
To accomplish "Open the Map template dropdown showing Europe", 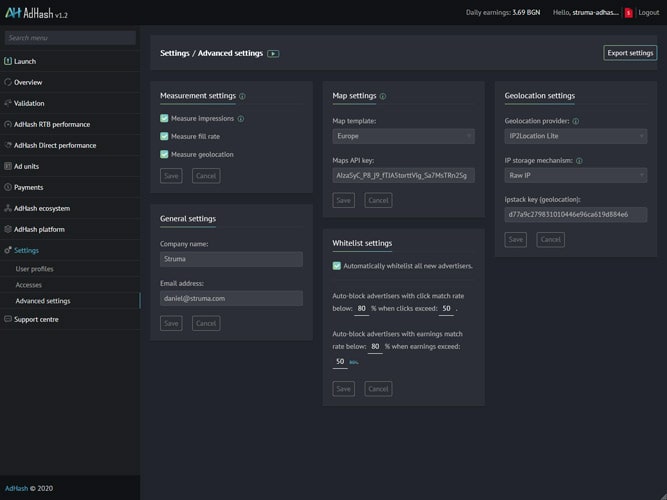I will point(403,136).
